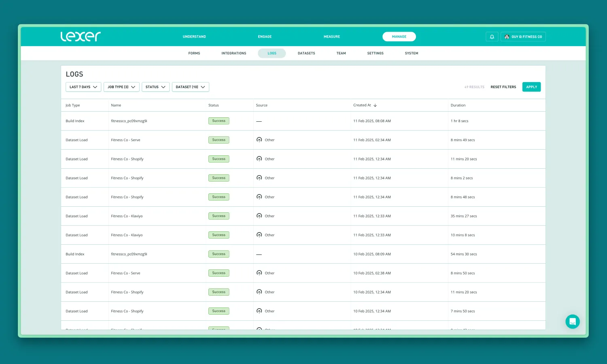The image size is (607, 364).
Task: Click the 10 Feb 2025, 08:09 AM timestamp
Action: point(372,254)
